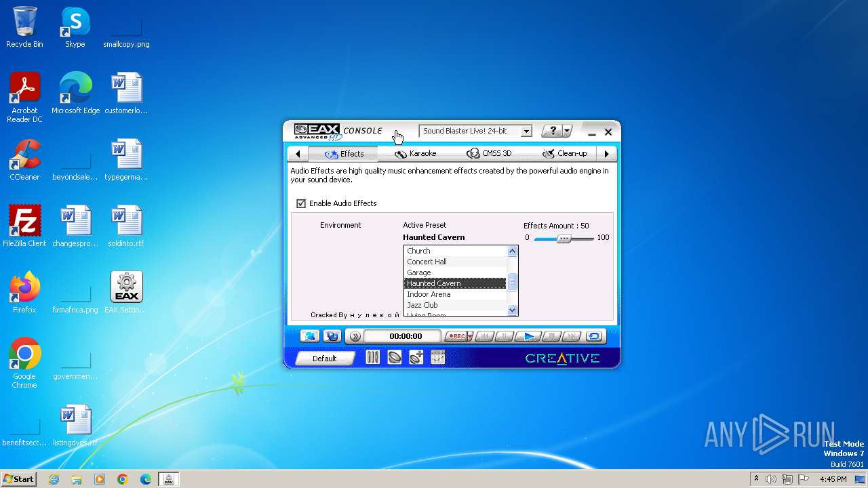
Task: Select listingdvds document on desktop
Action: click(75, 425)
